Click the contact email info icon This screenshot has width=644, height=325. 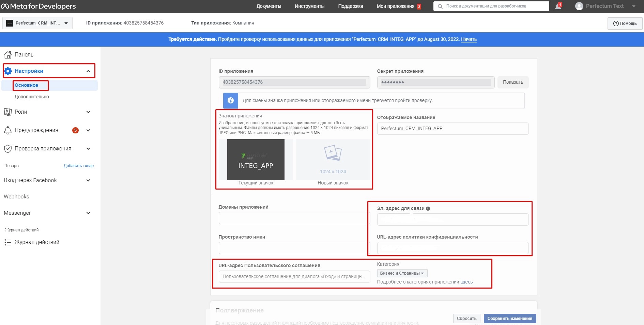pos(428,209)
